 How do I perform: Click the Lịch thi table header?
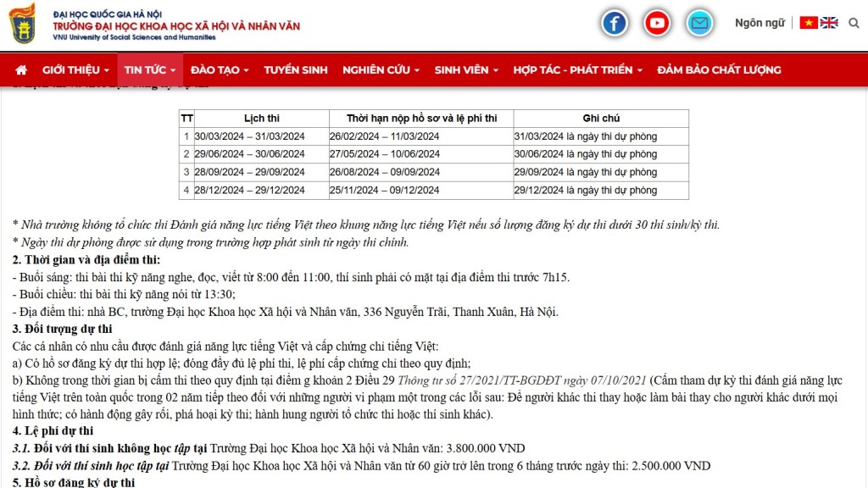coord(261,119)
